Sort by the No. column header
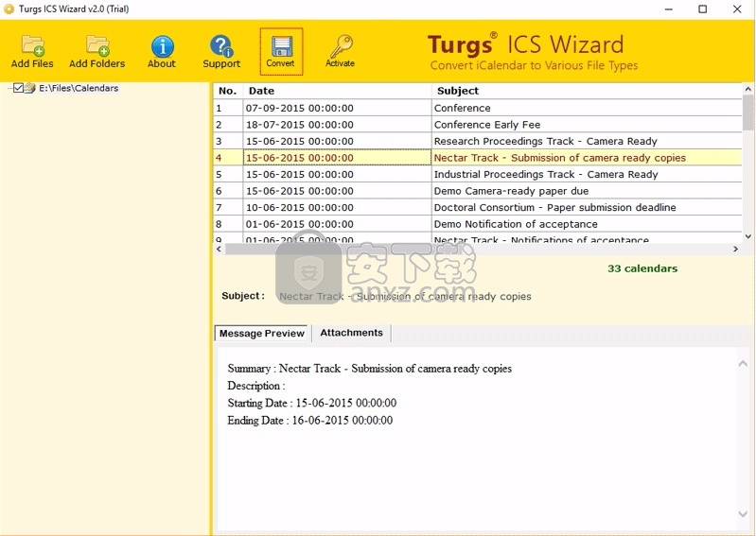The width and height of the screenshot is (756, 536). click(228, 91)
